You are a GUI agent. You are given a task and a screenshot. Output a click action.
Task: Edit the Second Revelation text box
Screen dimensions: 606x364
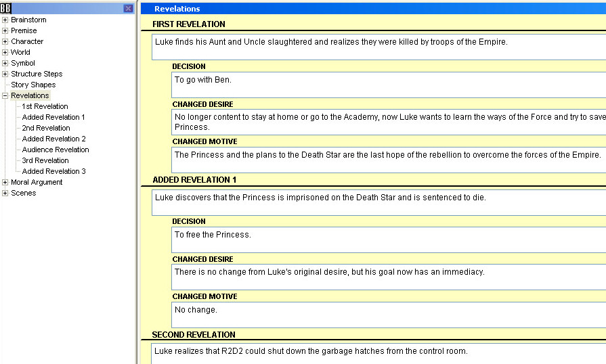tap(379, 354)
